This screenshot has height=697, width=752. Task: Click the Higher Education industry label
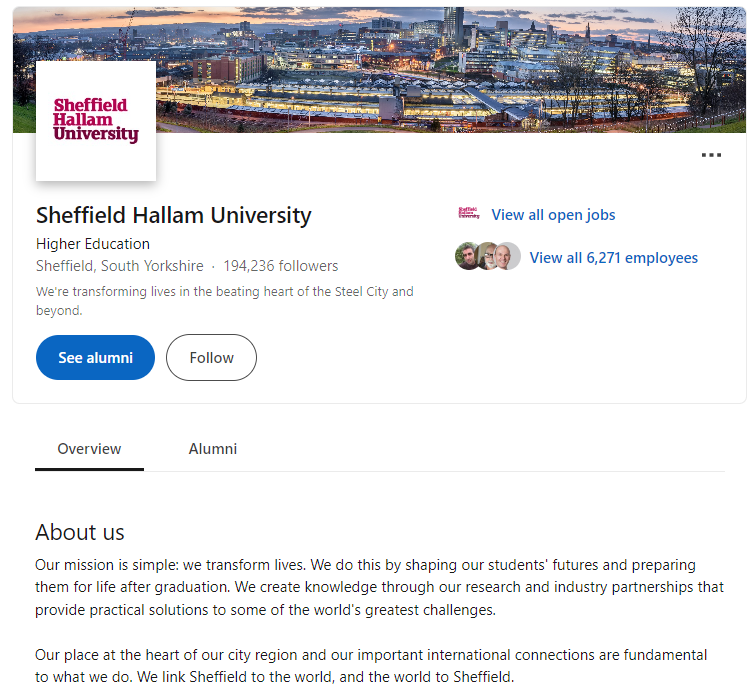click(93, 244)
